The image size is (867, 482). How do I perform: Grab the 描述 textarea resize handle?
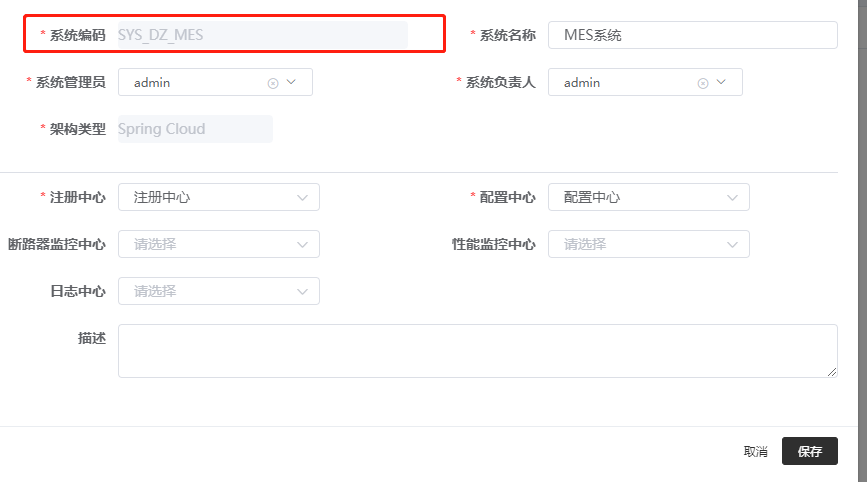click(x=833, y=372)
